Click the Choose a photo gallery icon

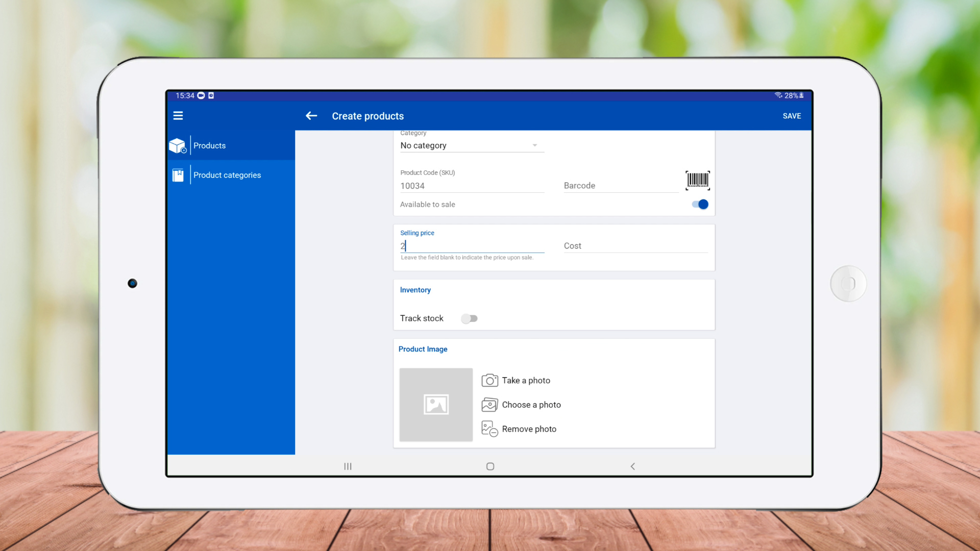point(489,405)
